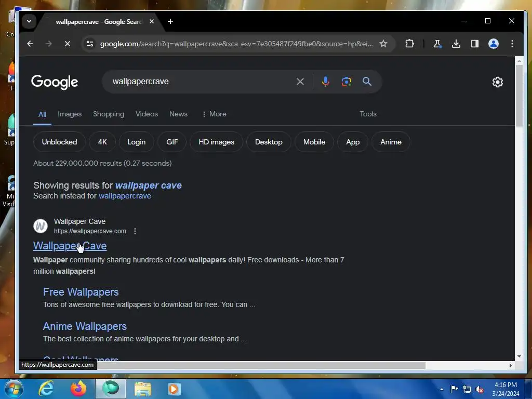This screenshot has height=399, width=532.
Task: Click the vertical scrollbar down arrow
Action: [x=519, y=356]
